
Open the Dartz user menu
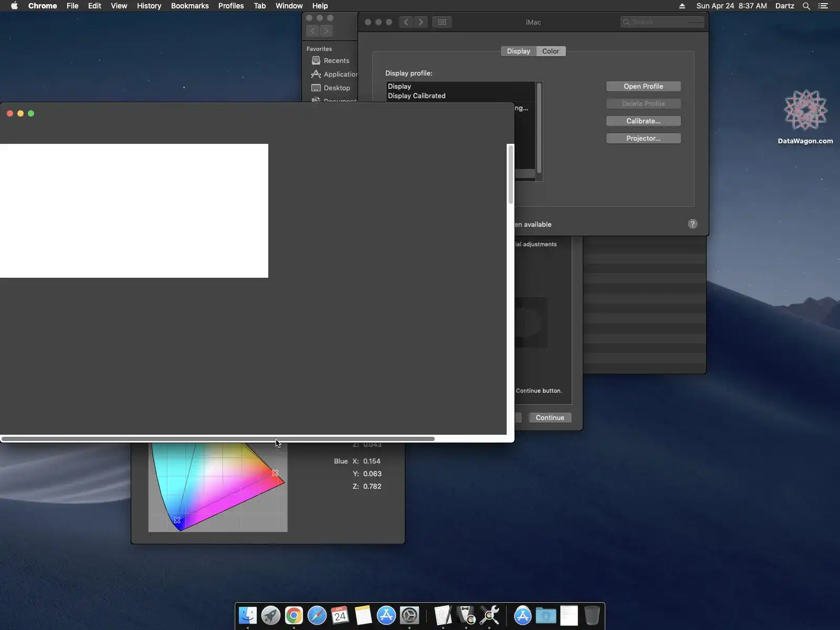(785, 6)
